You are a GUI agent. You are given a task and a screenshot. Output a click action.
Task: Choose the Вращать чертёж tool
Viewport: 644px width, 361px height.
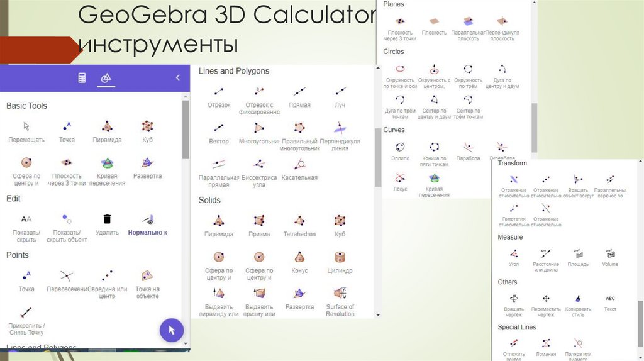[513, 305]
